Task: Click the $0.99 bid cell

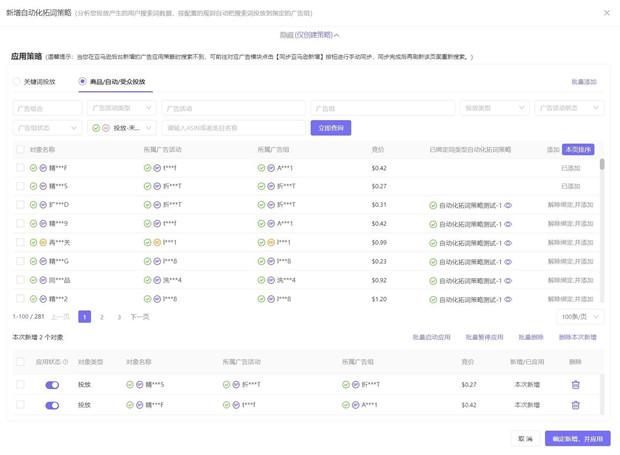Action: [x=379, y=242]
